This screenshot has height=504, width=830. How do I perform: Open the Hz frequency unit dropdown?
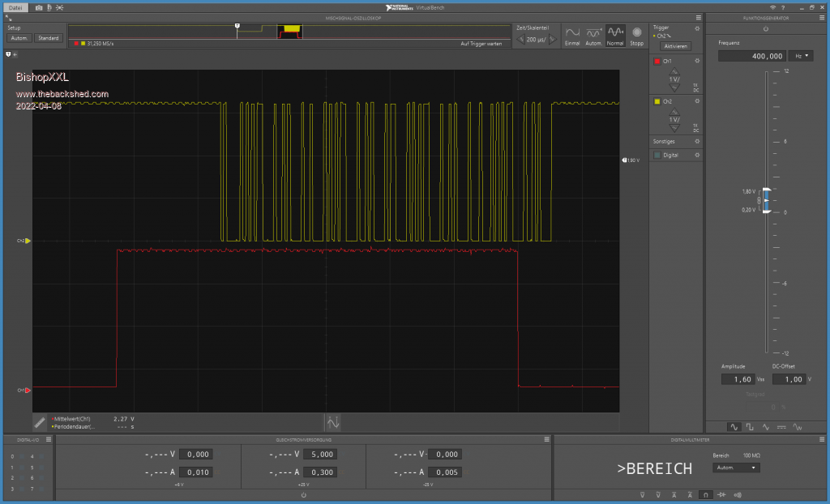(802, 56)
